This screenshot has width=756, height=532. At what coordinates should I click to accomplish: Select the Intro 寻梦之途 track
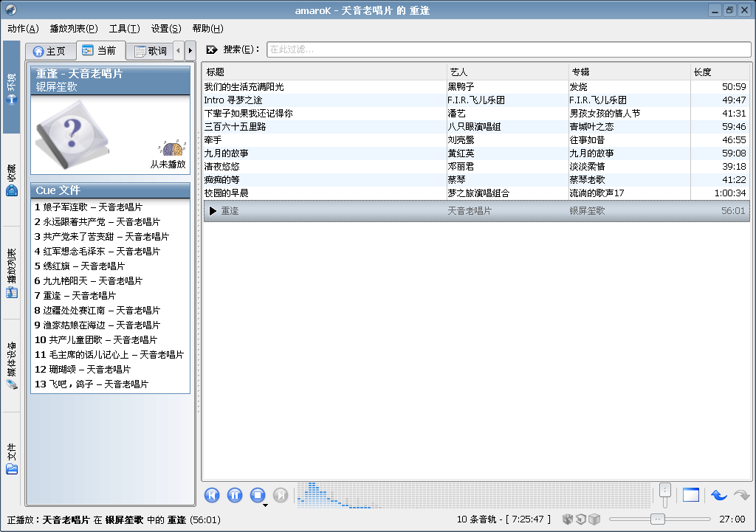tap(233, 100)
